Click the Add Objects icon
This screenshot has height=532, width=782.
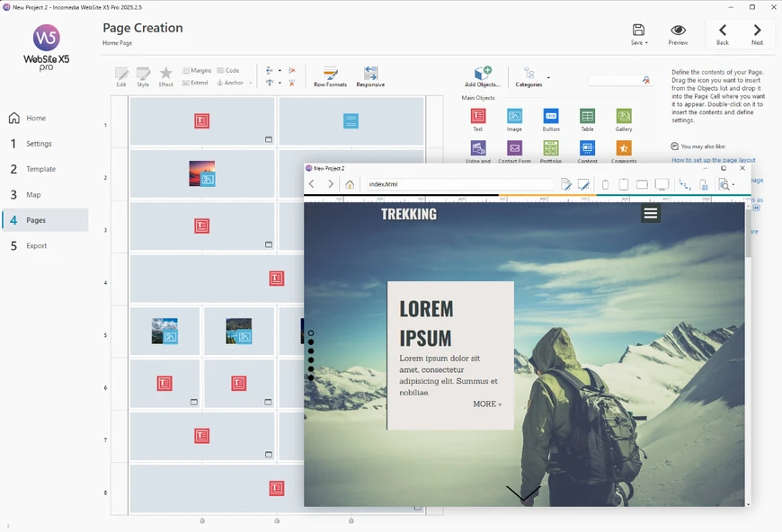[x=483, y=75]
